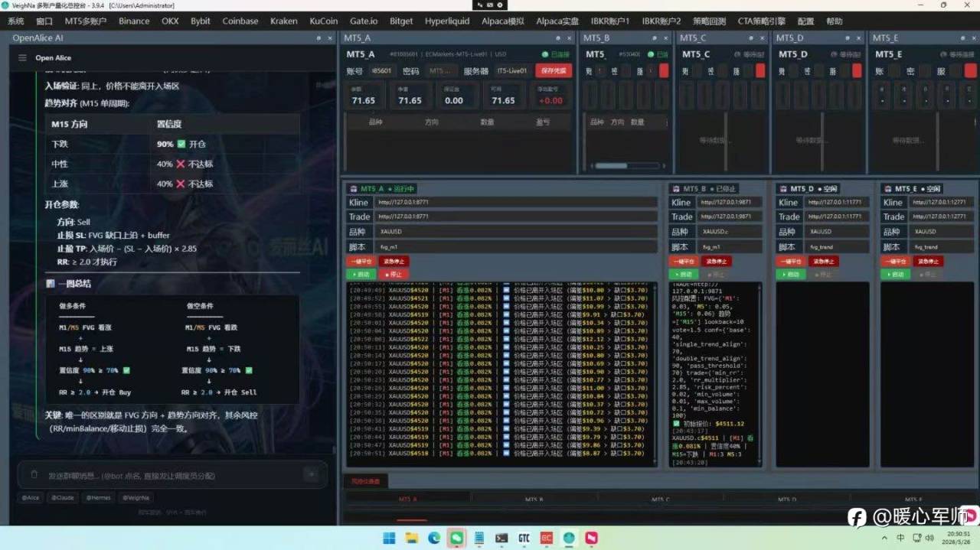Open 帮助 menu
980x550 pixels.
[834, 21]
